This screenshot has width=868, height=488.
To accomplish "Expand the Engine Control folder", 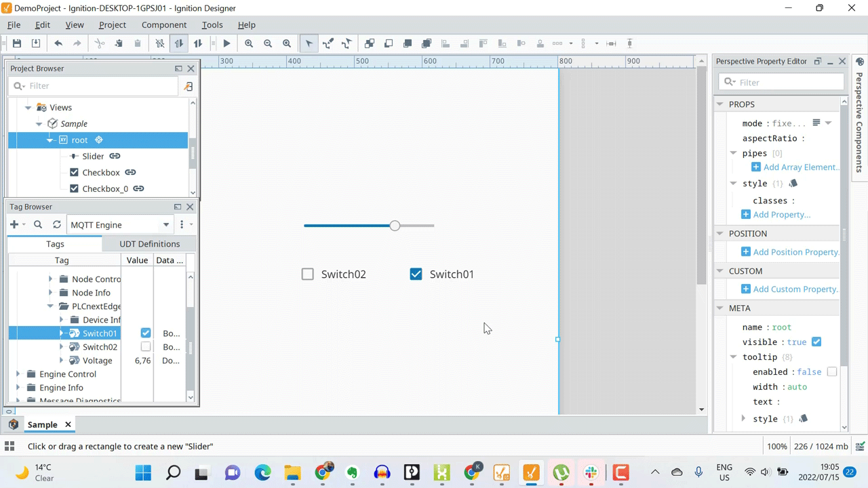I will click(x=18, y=374).
